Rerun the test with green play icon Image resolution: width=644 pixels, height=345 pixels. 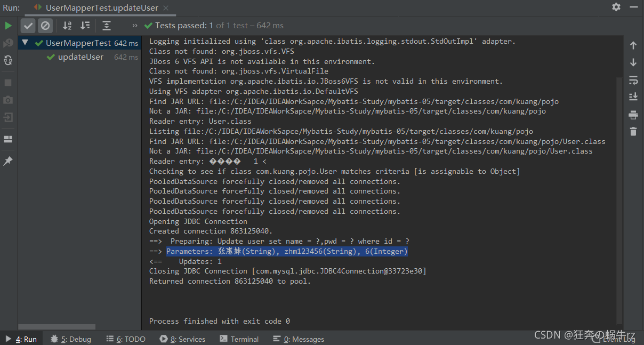[x=8, y=26]
